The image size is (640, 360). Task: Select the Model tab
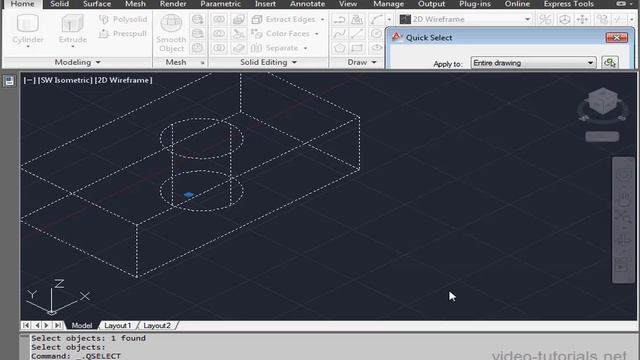pyautogui.click(x=82, y=325)
